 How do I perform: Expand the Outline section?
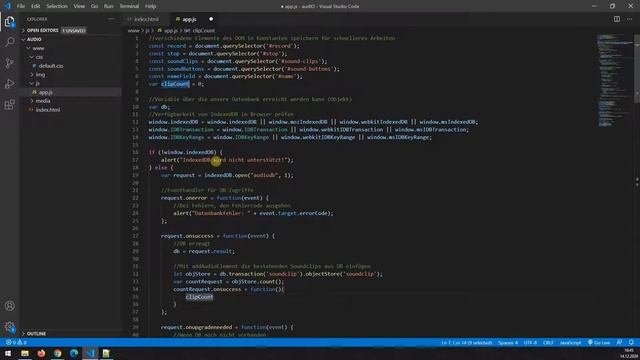36,334
